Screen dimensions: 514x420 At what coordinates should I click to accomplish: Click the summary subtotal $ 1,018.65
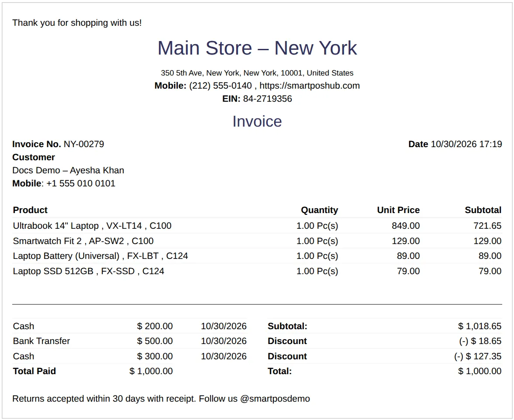pos(480,326)
